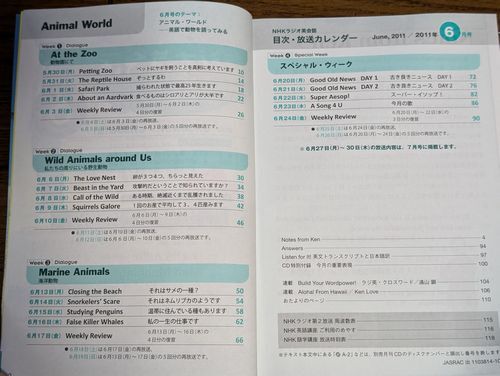The width and height of the screenshot is (500, 376).
Task: Click page number 50 for Closing the Beach
Action: click(x=240, y=291)
